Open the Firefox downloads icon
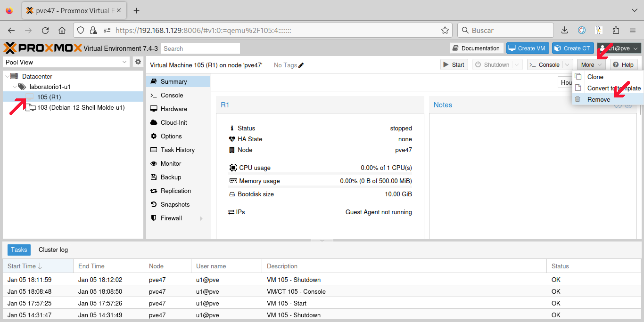The height and width of the screenshot is (322, 644). [564, 30]
